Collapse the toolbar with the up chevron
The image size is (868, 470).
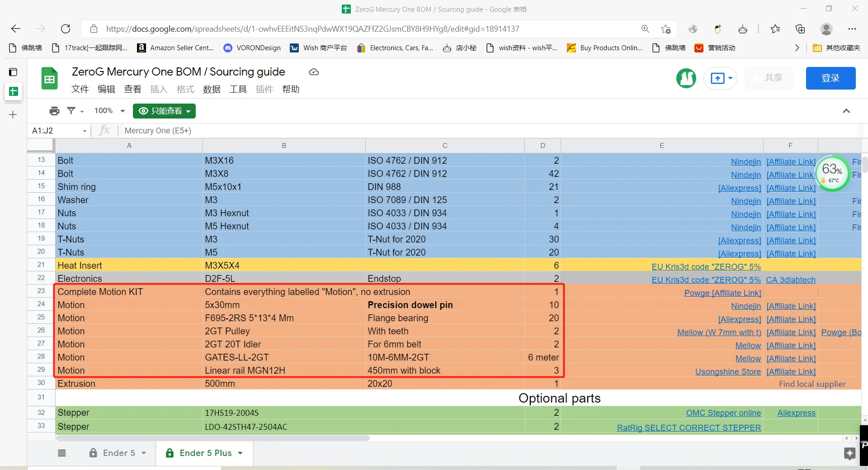click(846, 111)
